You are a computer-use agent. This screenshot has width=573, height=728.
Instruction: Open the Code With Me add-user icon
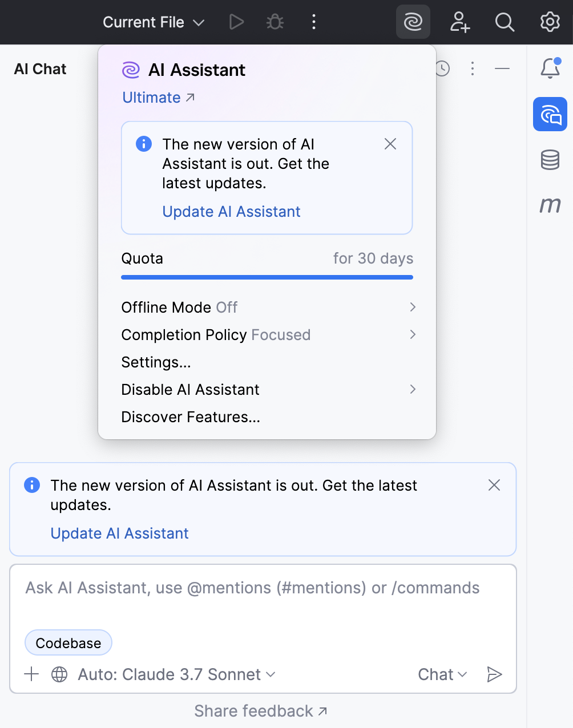pos(459,22)
